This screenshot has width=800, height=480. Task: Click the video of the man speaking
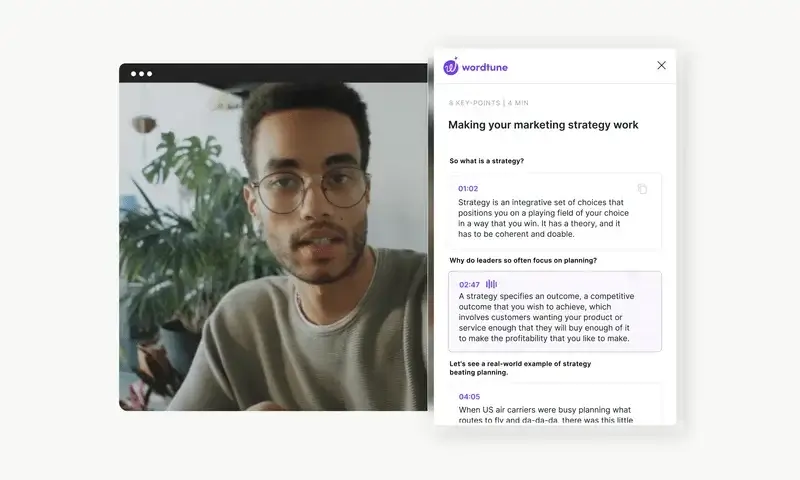273,246
